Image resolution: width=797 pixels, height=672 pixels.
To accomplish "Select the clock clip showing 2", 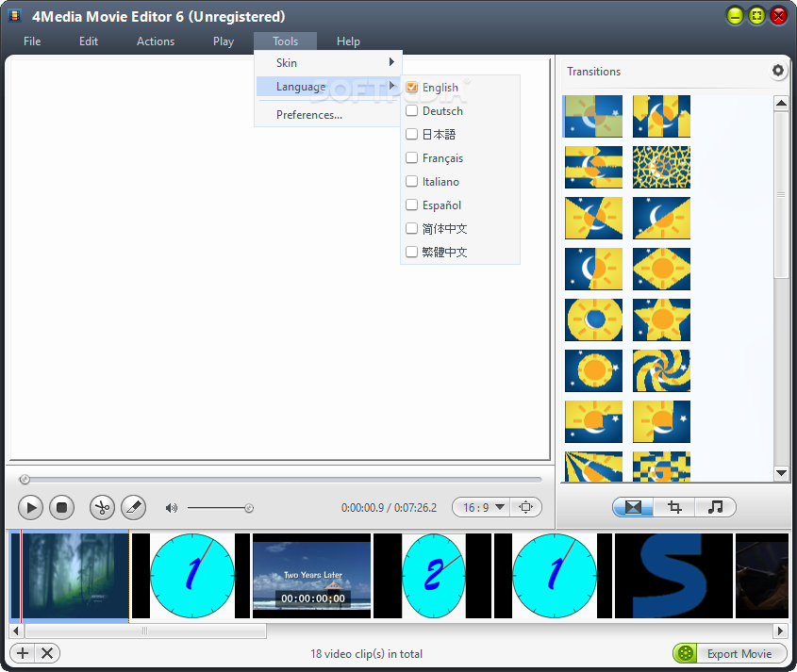I will pos(433,576).
